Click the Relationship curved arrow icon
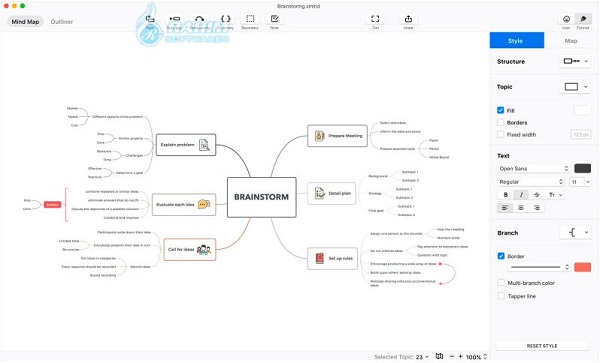Viewport: 600px width, 363px height. click(x=199, y=19)
